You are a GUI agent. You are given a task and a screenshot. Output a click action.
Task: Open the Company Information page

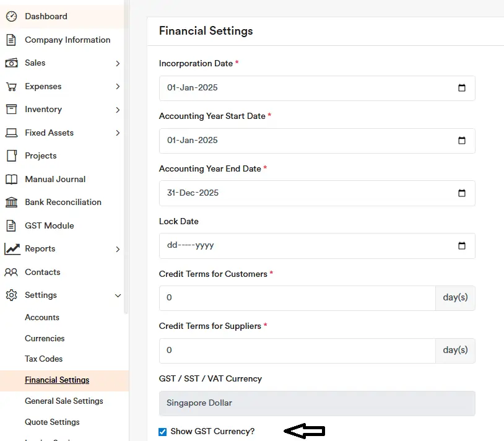[x=67, y=40]
